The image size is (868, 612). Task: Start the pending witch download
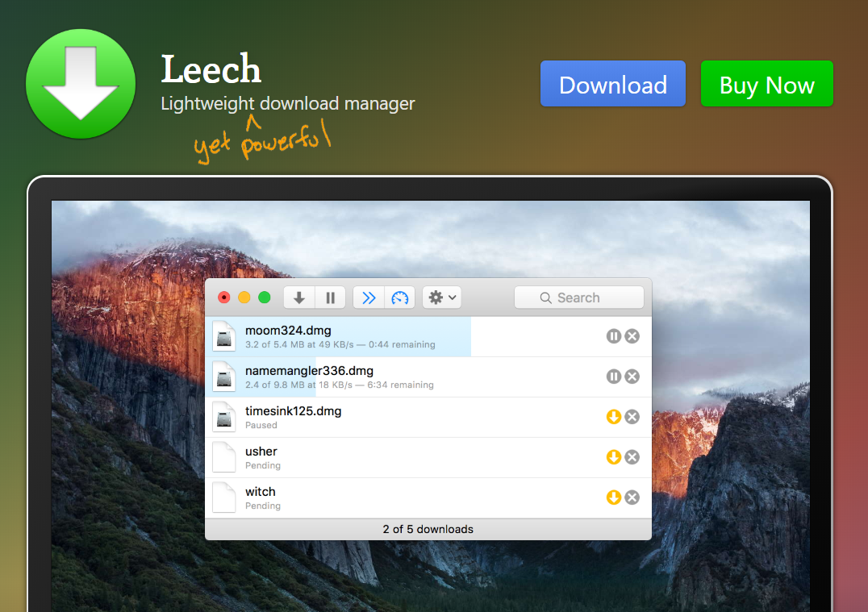[613, 498]
